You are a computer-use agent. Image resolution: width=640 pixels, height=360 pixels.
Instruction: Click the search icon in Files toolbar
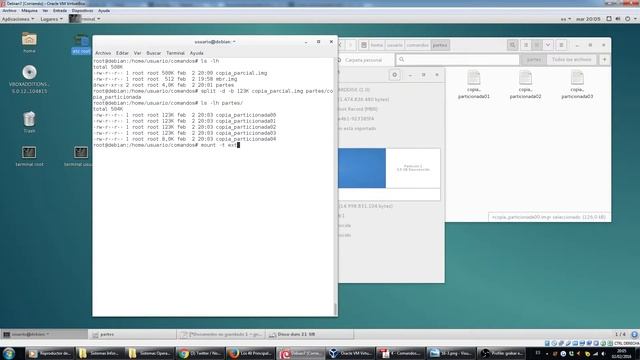(x=512, y=45)
